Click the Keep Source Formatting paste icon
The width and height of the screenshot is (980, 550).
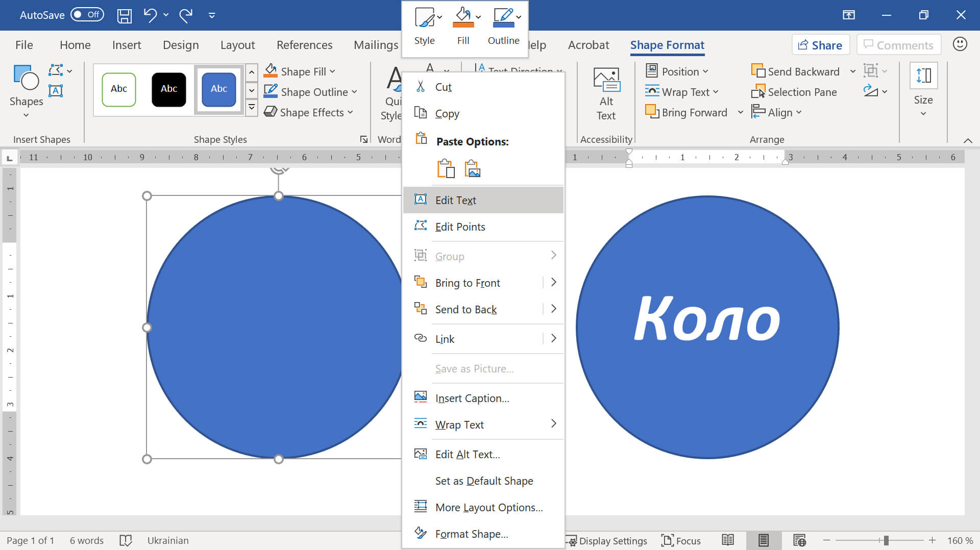click(x=446, y=168)
